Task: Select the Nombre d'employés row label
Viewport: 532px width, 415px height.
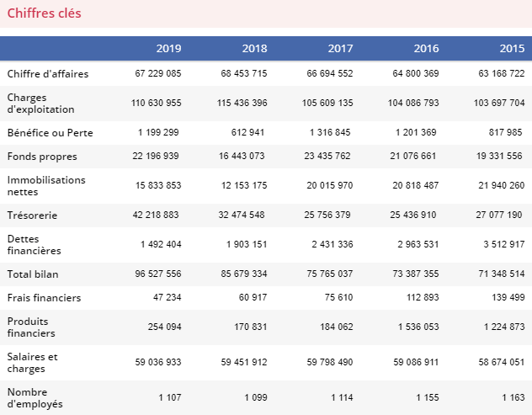Action: coord(35,398)
